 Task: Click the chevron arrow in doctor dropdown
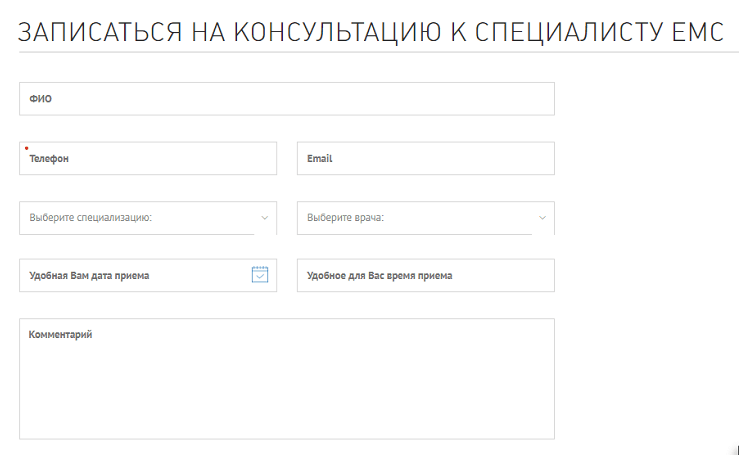(543, 217)
